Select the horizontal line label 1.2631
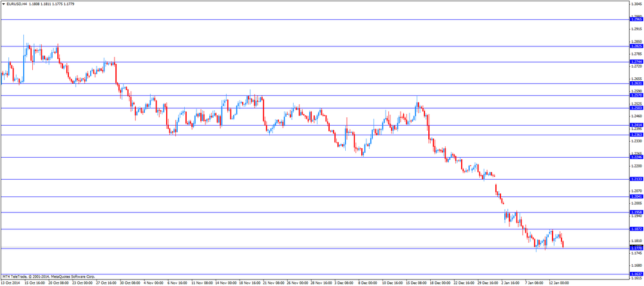644x286 pixels. point(636,83)
